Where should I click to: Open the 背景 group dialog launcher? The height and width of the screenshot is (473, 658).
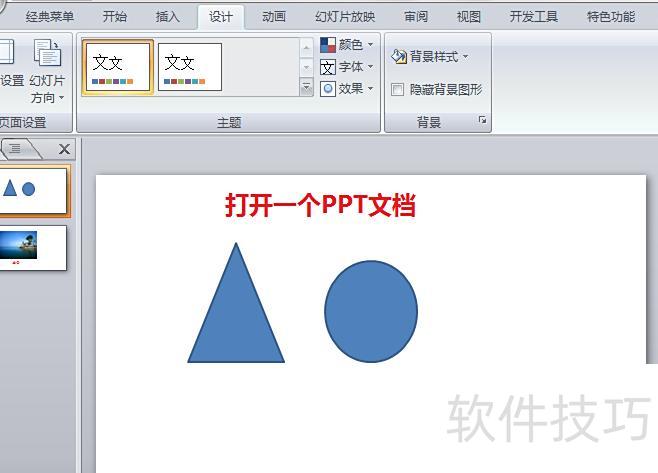click(x=483, y=120)
